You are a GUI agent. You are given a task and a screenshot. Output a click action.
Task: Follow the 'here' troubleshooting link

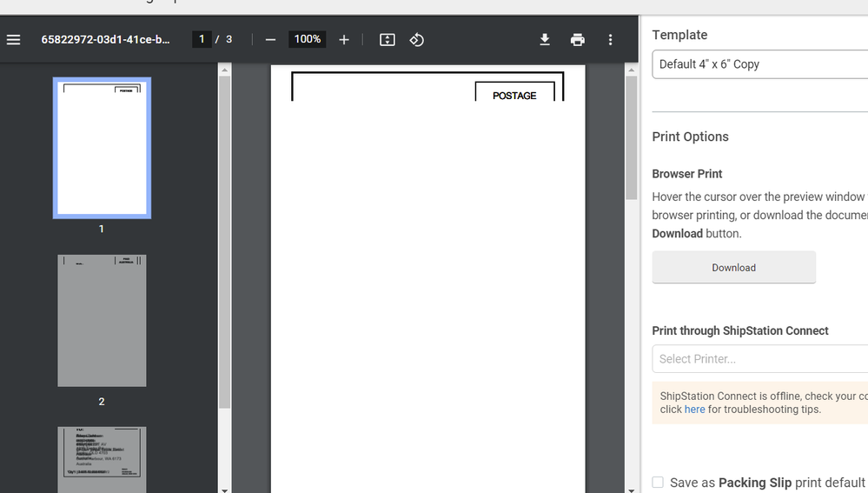pos(694,410)
